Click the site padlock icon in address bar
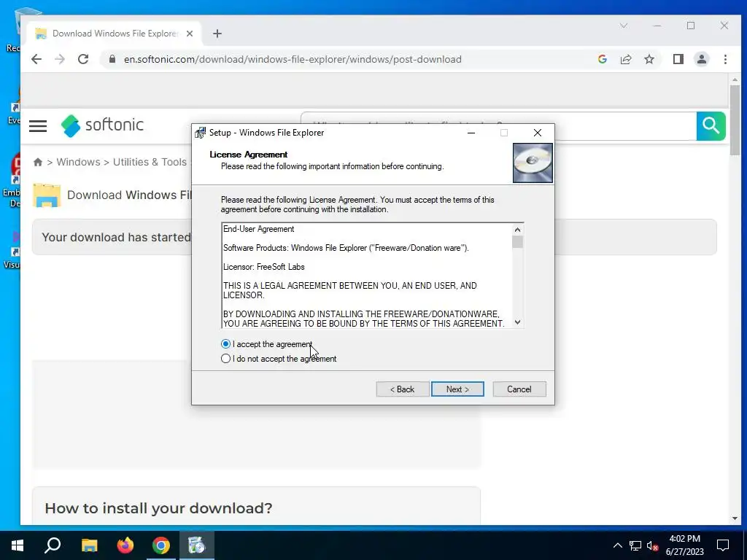 click(112, 59)
